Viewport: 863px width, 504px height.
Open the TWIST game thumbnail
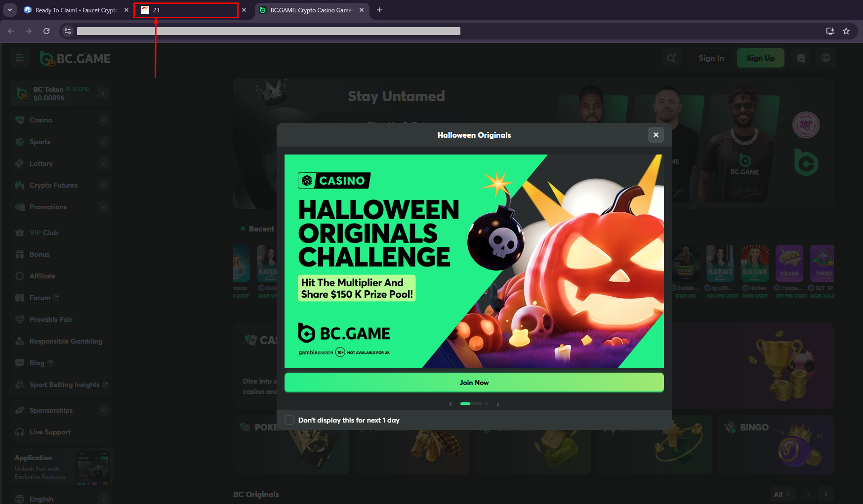pyautogui.click(x=822, y=263)
